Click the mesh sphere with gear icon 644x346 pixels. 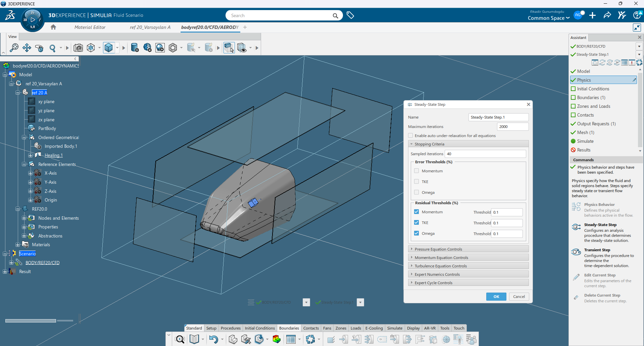tap(147, 48)
